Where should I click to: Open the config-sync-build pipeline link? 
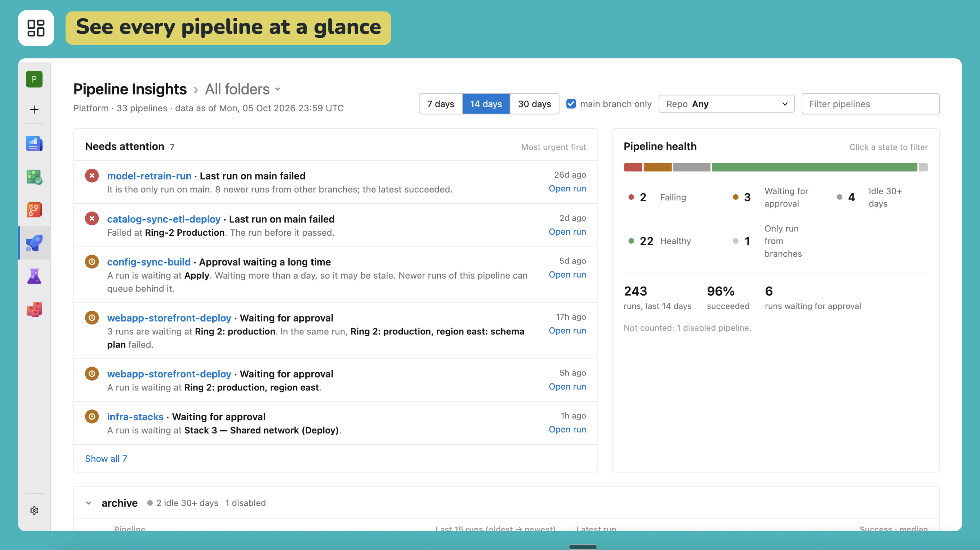tap(149, 262)
